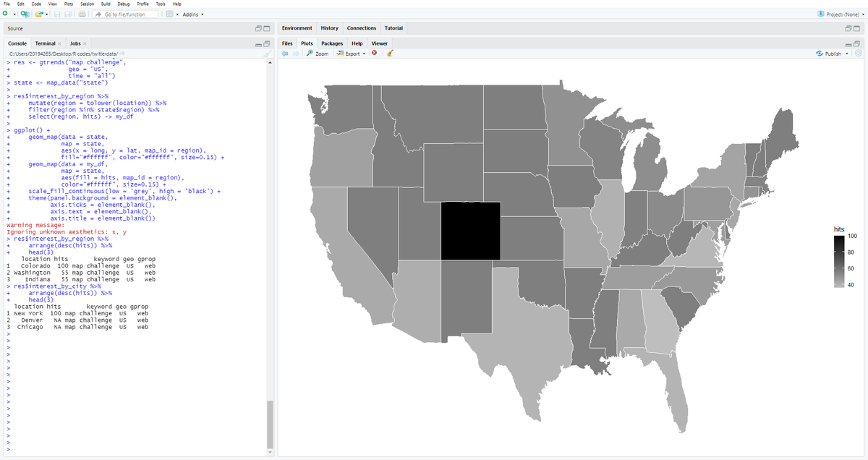The height and width of the screenshot is (460, 868).
Task: Click the Go to file/function field
Action: pyautogui.click(x=127, y=14)
